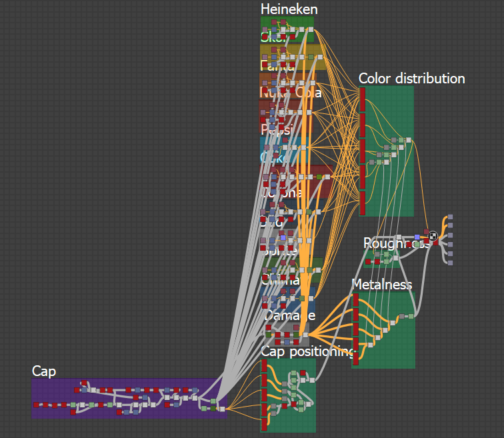The image size is (504, 438).
Task: Click the Damage frame title
Action: pyautogui.click(x=289, y=315)
